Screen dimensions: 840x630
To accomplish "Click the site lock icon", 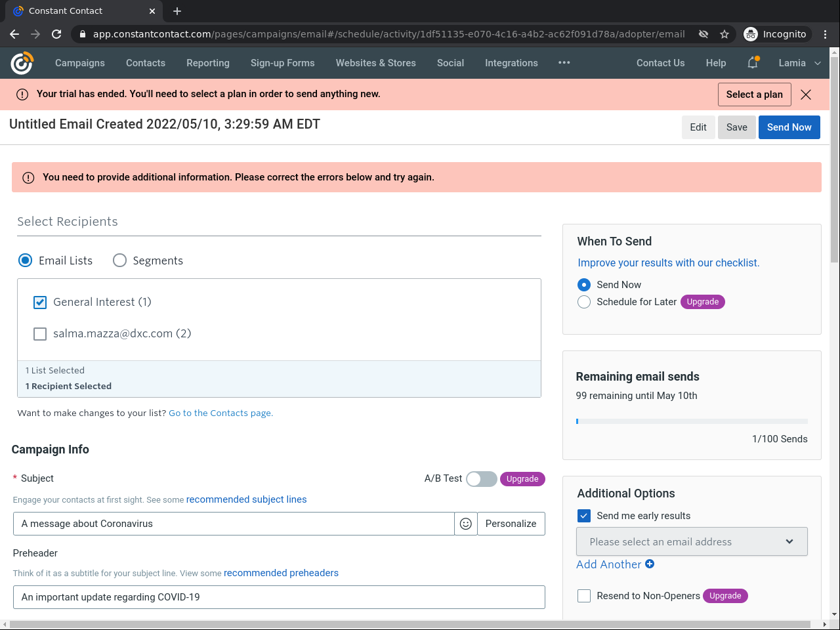I will pyautogui.click(x=81, y=34).
